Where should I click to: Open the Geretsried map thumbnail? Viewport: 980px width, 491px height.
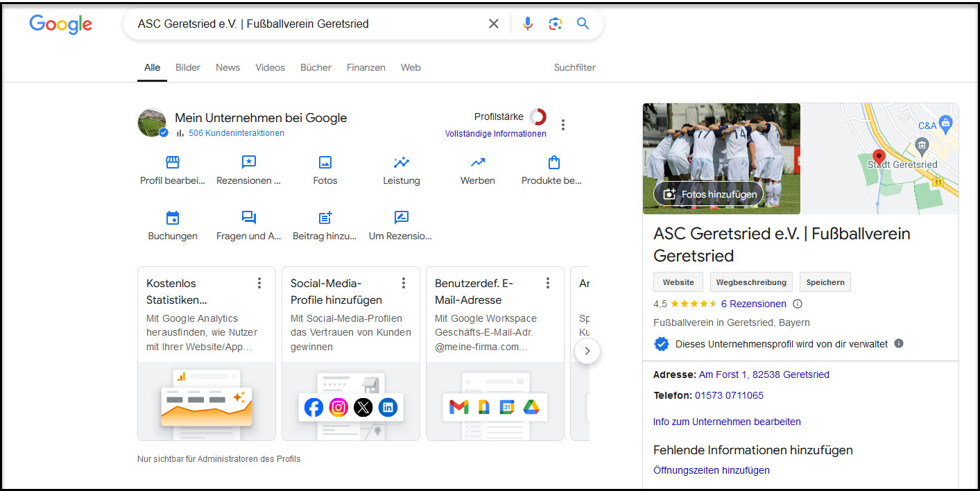tap(880, 159)
